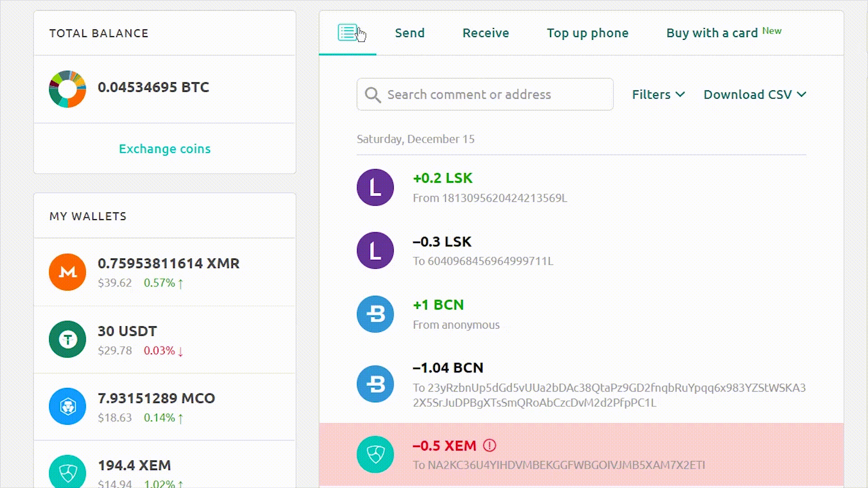Click the MCO wallet icon
Screen dimensions: 868x488
[x=67, y=406]
